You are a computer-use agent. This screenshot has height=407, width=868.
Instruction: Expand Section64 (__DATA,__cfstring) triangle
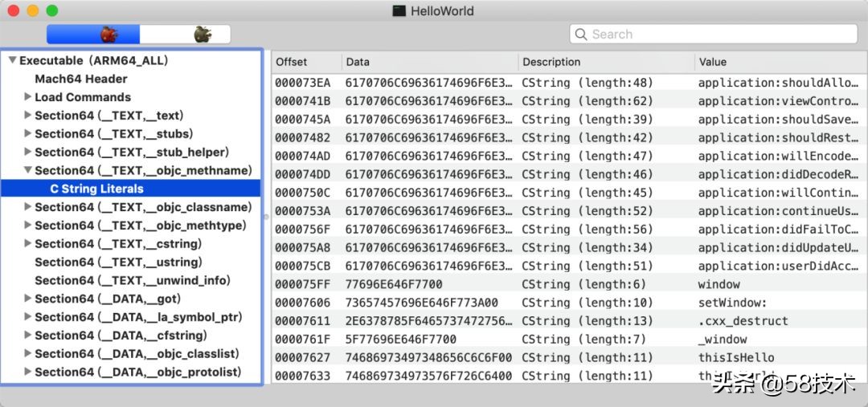[x=27, y=335]
